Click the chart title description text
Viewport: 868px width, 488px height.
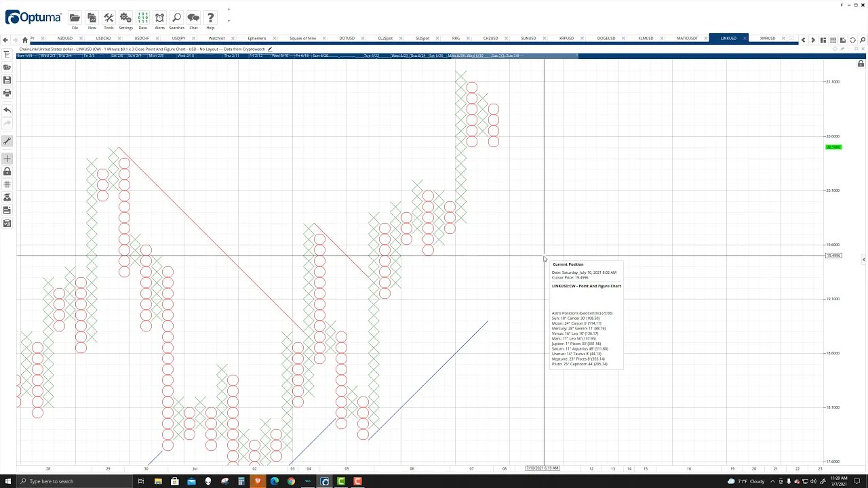[x=142, y=49]
